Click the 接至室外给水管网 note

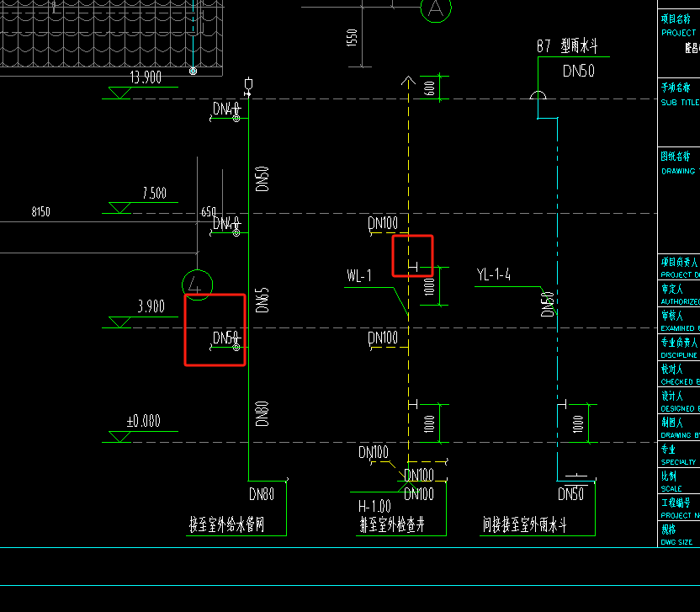coord(227,524)
